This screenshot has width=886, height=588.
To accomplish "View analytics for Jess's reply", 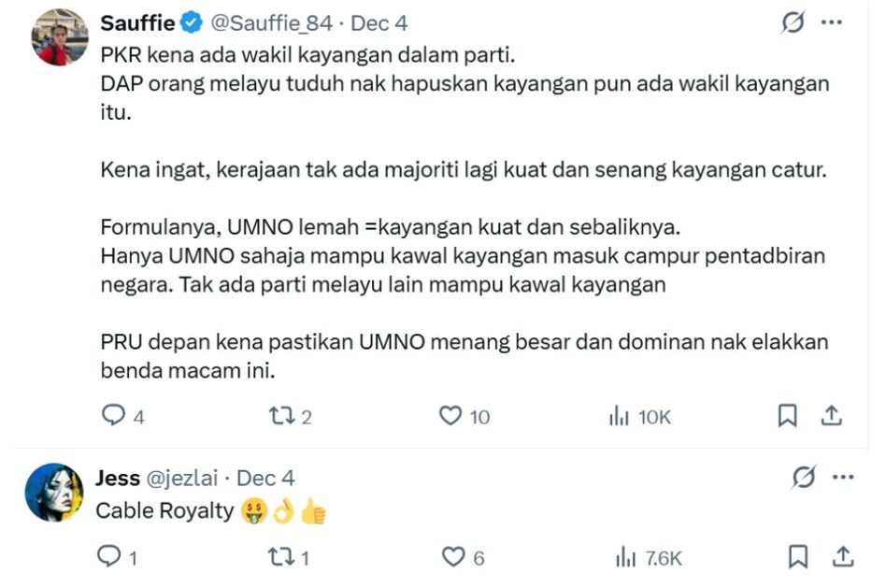I will pyautogui.click(x=622, y=558).
